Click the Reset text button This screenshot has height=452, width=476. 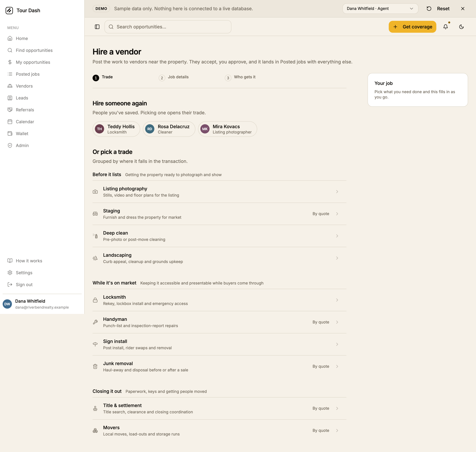click(x=443, y=9)
